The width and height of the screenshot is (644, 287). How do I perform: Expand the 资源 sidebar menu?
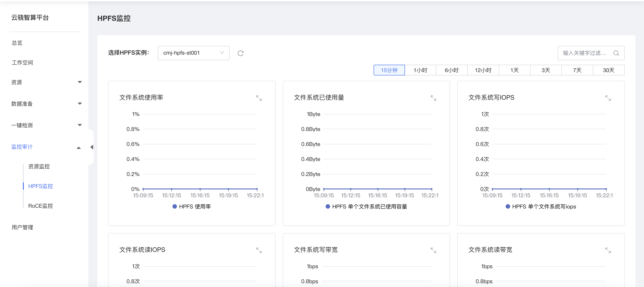tap(46, 82)
